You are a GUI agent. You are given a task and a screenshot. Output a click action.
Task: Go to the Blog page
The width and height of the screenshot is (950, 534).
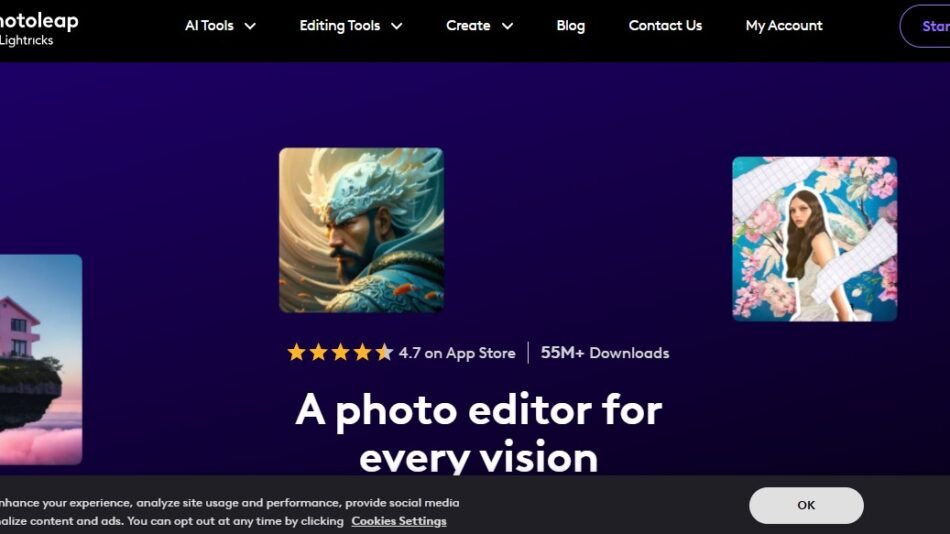[x=571, y=25]
